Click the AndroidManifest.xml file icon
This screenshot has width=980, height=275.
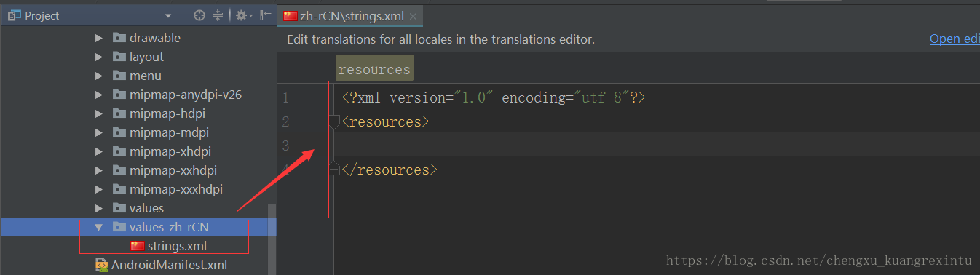click(102, 265)
